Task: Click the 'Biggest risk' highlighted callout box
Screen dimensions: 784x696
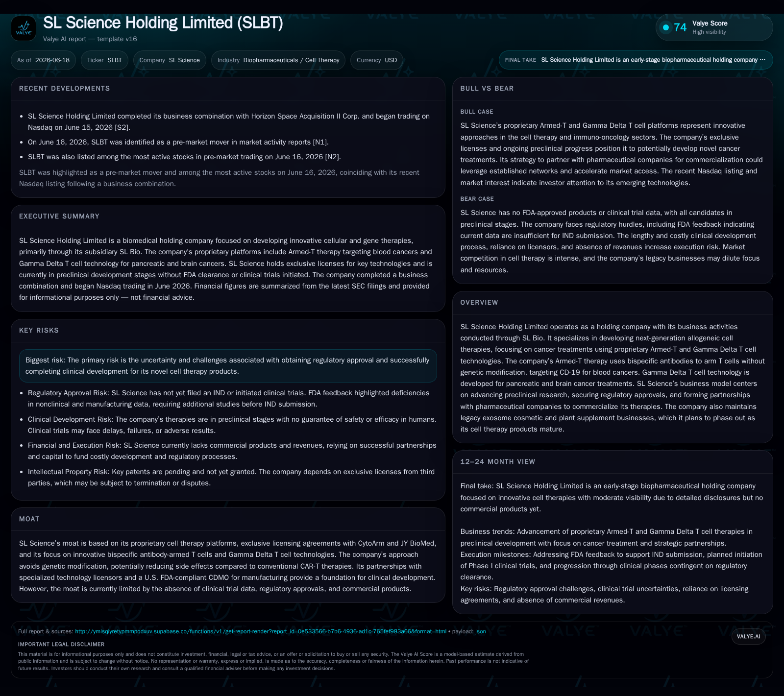Action: (228, 366)
